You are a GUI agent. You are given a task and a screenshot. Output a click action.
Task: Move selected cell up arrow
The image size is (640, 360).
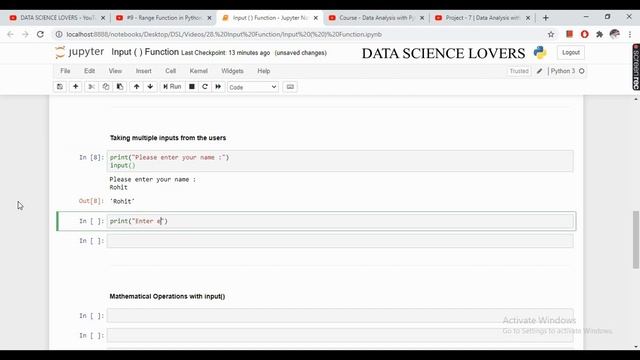pos(137,87)
